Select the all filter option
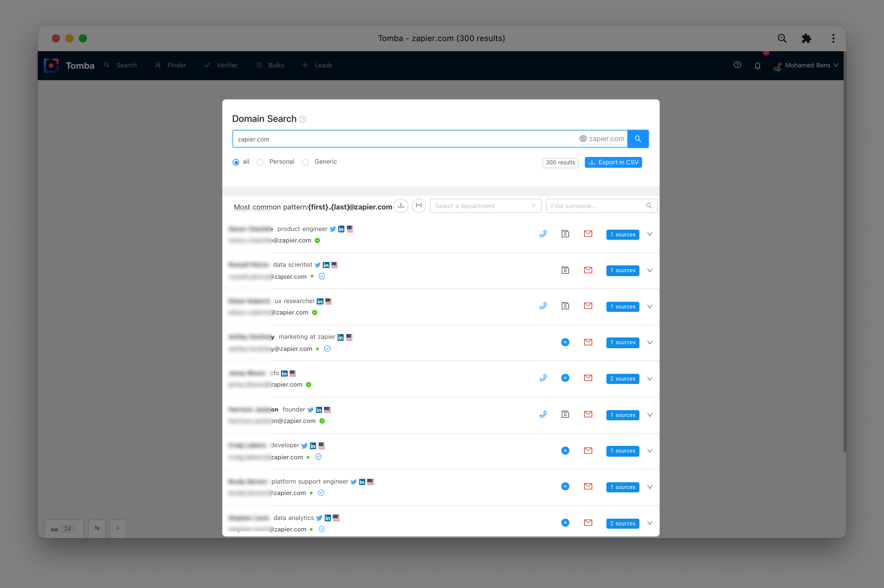Image resolution: width=884 pixels, height=588 pixels. [x=235, y=162]
